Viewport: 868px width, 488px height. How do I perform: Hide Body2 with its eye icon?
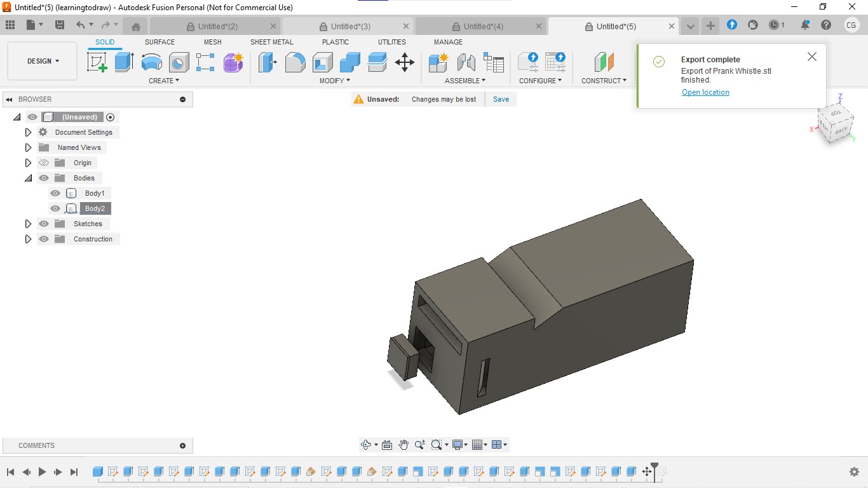[55, 208]
